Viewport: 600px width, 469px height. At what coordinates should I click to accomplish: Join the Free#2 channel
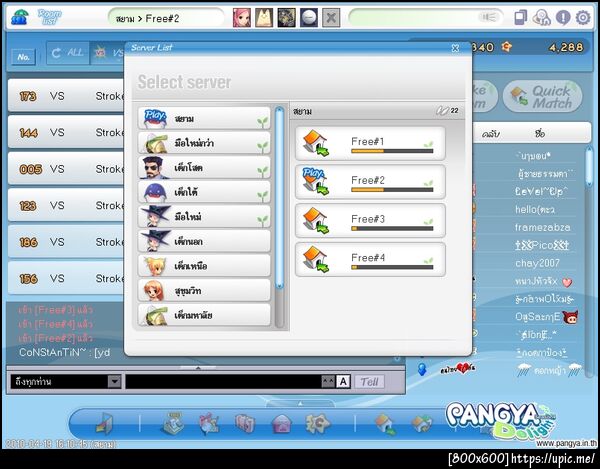coord(370,182)
